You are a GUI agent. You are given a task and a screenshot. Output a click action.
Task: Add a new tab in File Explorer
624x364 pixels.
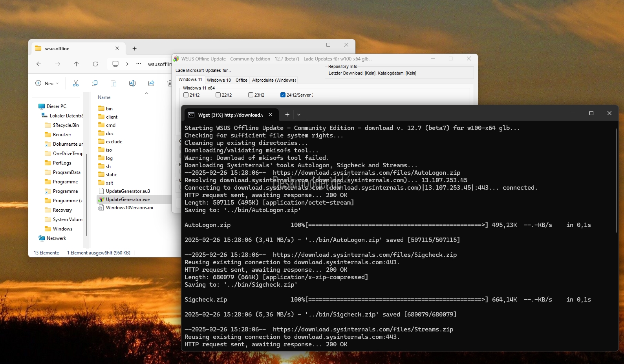tap(134, 49)
